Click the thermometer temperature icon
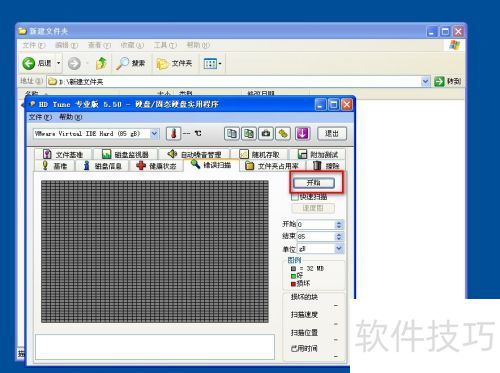This screenshot has width=500, height=373. pos(173,134)
